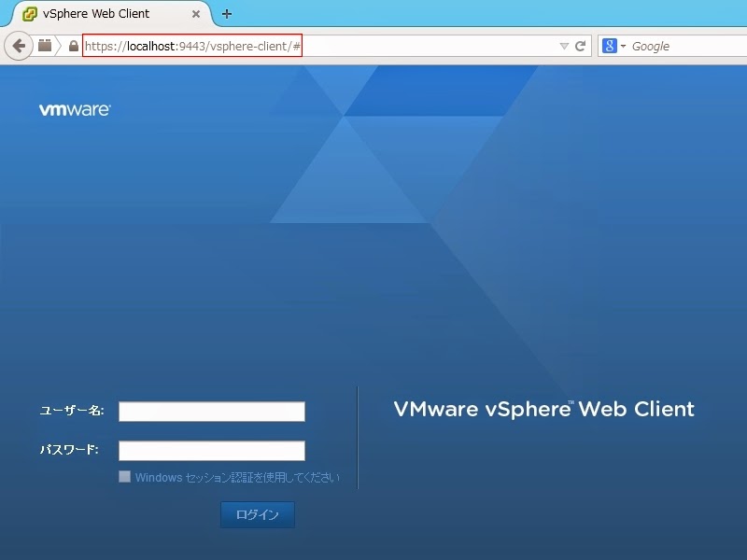
Task: Reload the page with the refresh icon
Action: click(x=580, y=46)
